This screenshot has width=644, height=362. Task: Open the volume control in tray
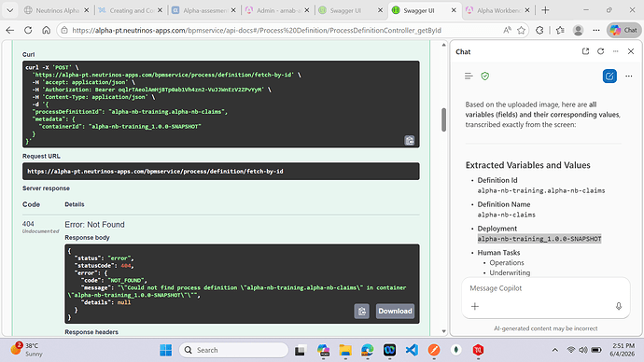click(582, 350)
